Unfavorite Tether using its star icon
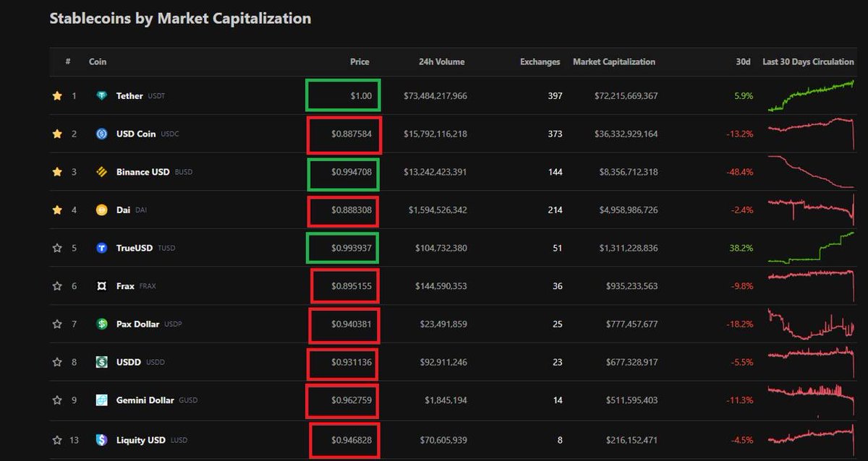The width and height of the screenshot is (868, 461). tap(57, 95)
